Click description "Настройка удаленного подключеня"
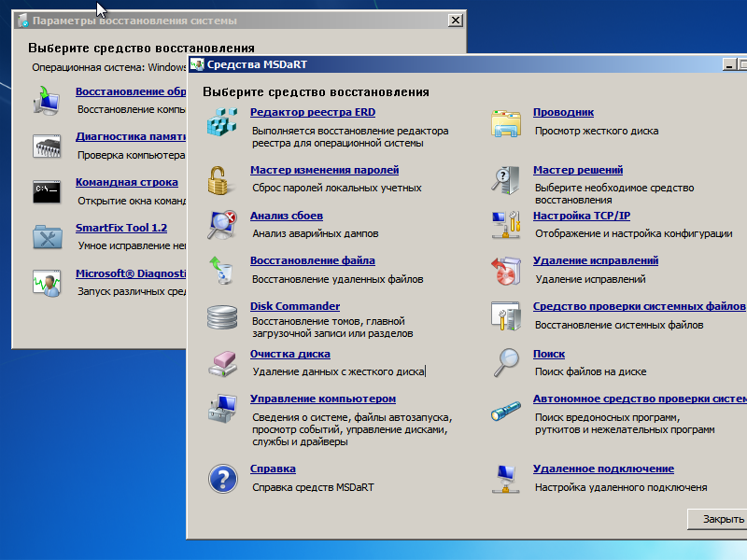The width and height of the screenshot is (747, 560). [x=621, y=487]
